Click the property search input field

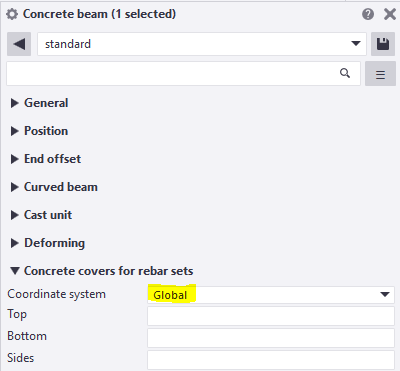pos(183,73)
